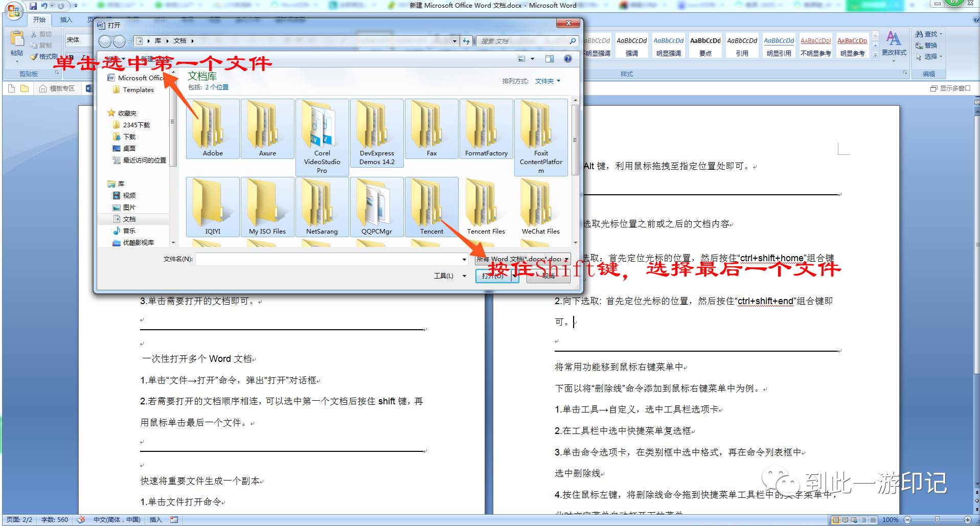Click the round Office button in Word
Screen dimensions: 980x526
pyautogui.click(x=14, y=10)
